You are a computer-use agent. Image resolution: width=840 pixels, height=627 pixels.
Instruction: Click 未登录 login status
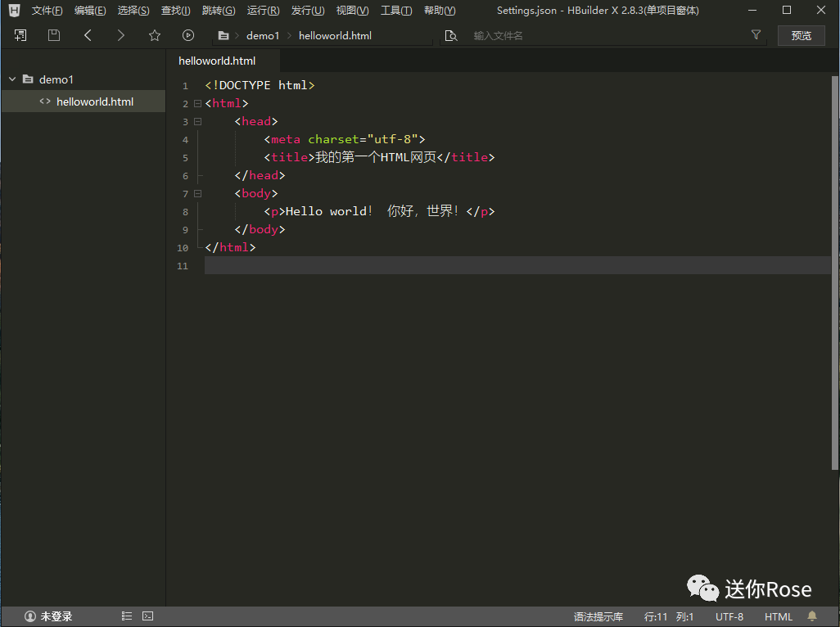pyautogui.click(x=49, y=616)
